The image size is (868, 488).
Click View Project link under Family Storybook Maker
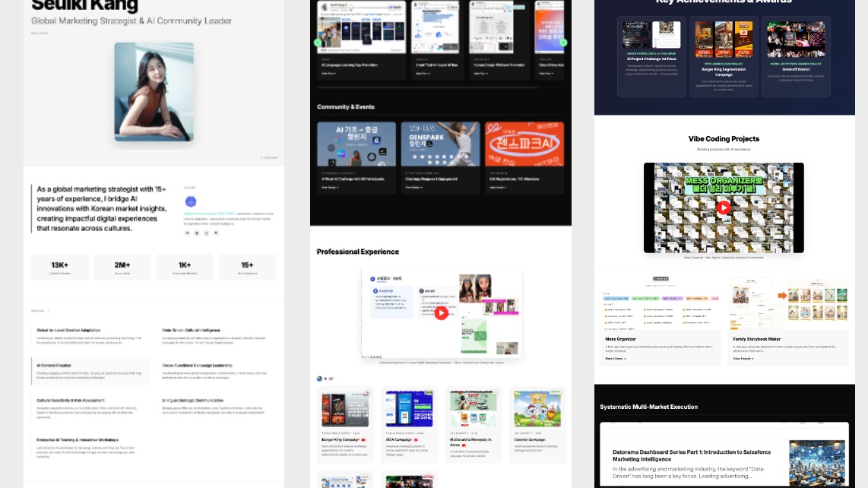click(743, 359)
